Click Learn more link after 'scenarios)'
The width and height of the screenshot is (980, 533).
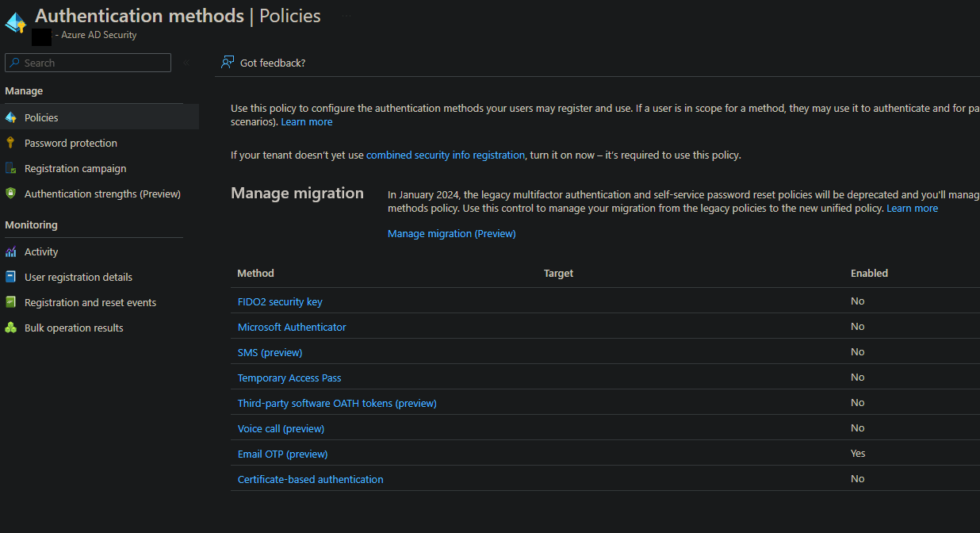pyautogui.click(x=307, y=122)
